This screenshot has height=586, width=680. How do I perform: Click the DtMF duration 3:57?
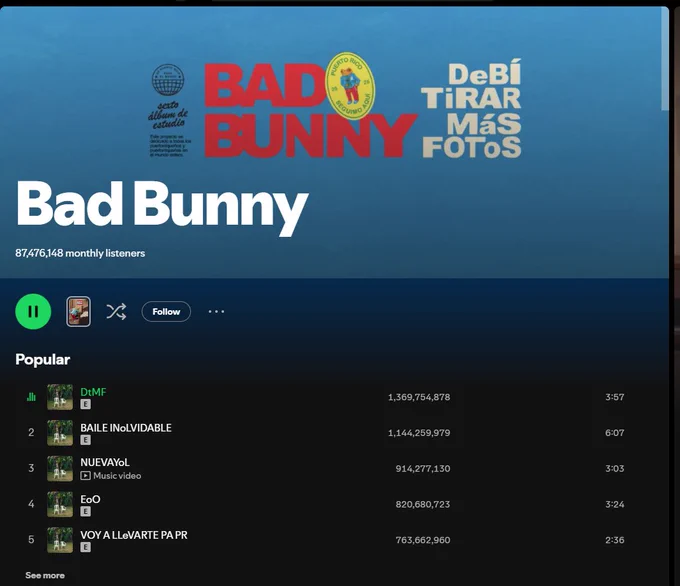pos(615,397)
